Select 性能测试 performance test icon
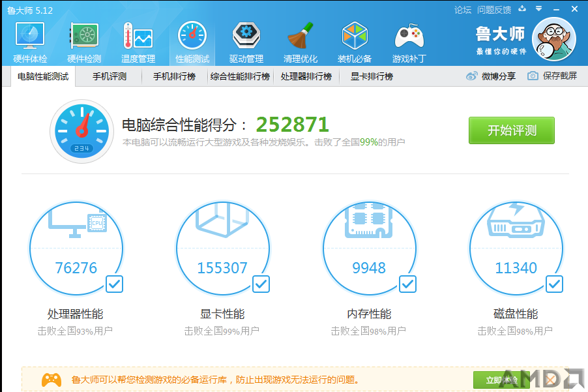The image size is (588, 392). point(192,42)
